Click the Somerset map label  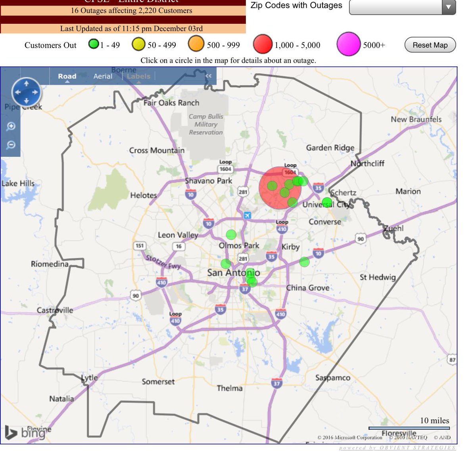click(158, 381)
